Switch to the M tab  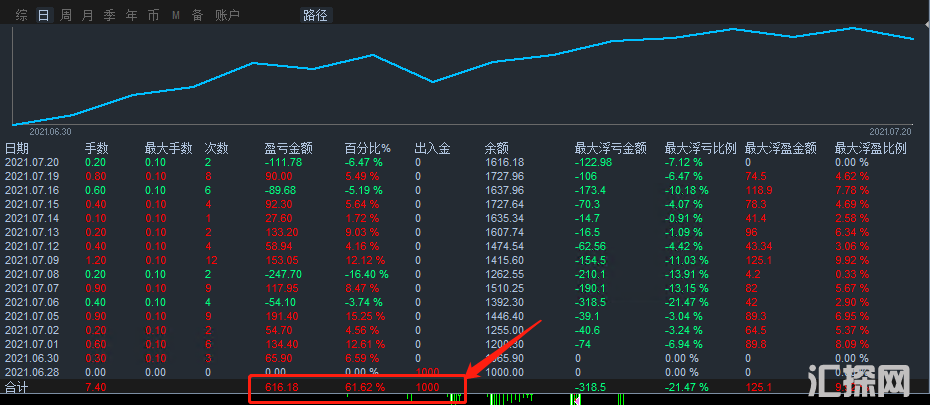point(176,15)
